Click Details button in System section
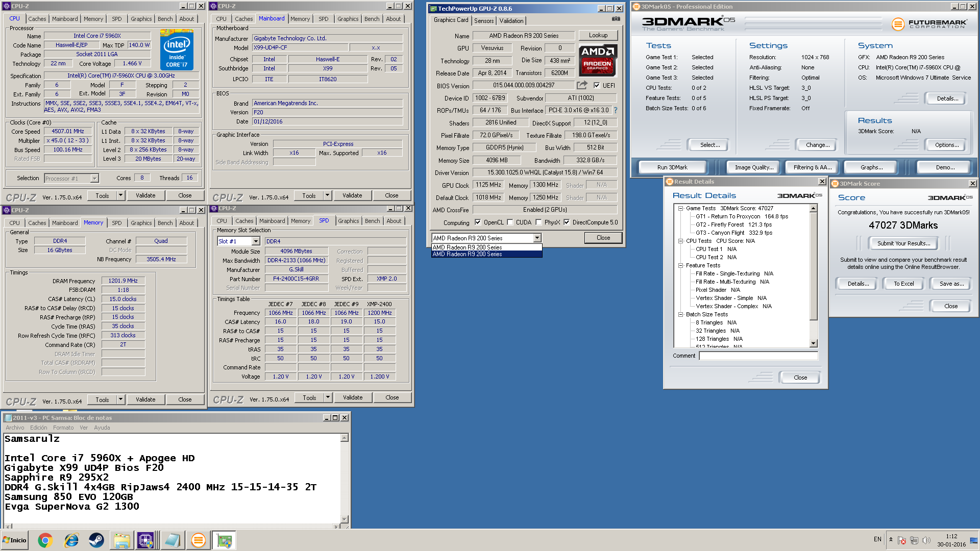Image resolution: width=980 pixels, height=551 pixels. pyautogui.click(x=947, y=98)
